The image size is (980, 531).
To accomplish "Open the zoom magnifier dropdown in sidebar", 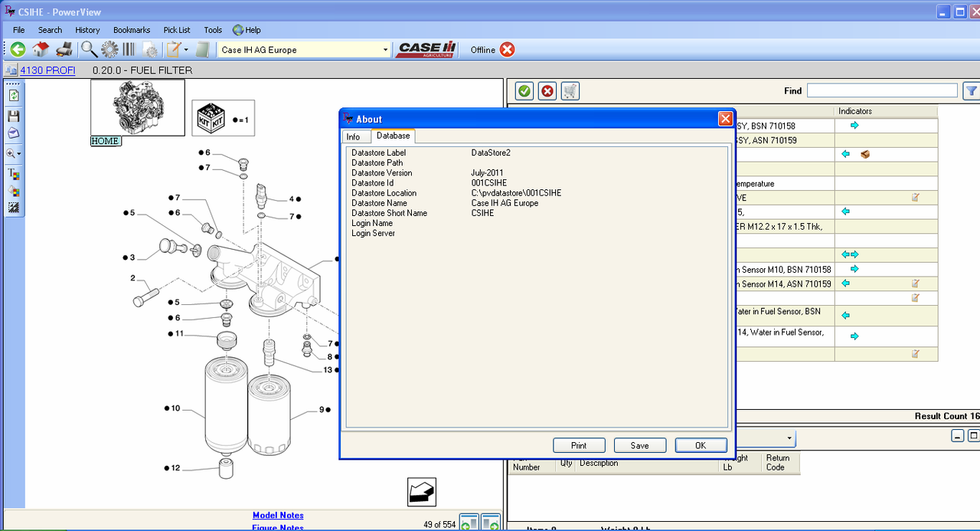I will (14, 153).
